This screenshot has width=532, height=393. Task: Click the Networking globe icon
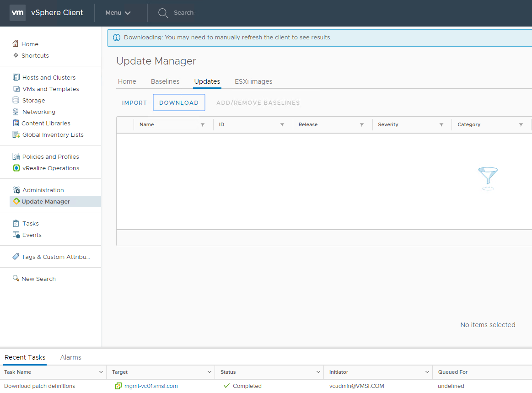tap(16, 112)
